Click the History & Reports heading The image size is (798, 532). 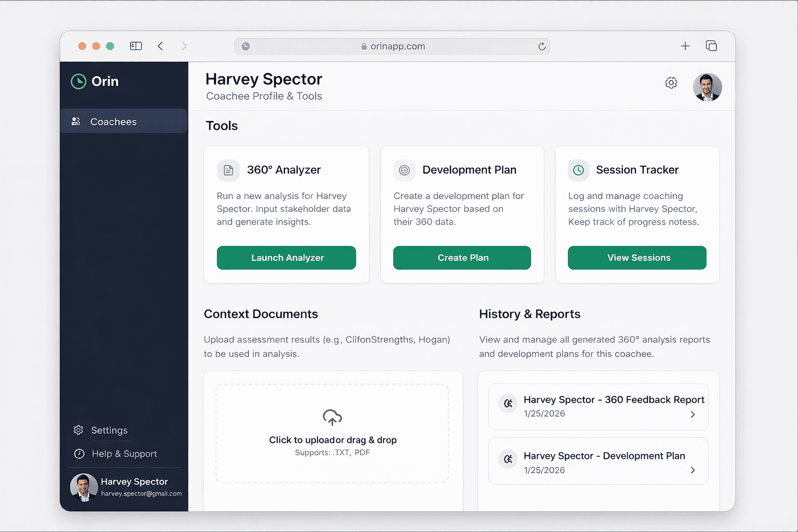(530, 314)
